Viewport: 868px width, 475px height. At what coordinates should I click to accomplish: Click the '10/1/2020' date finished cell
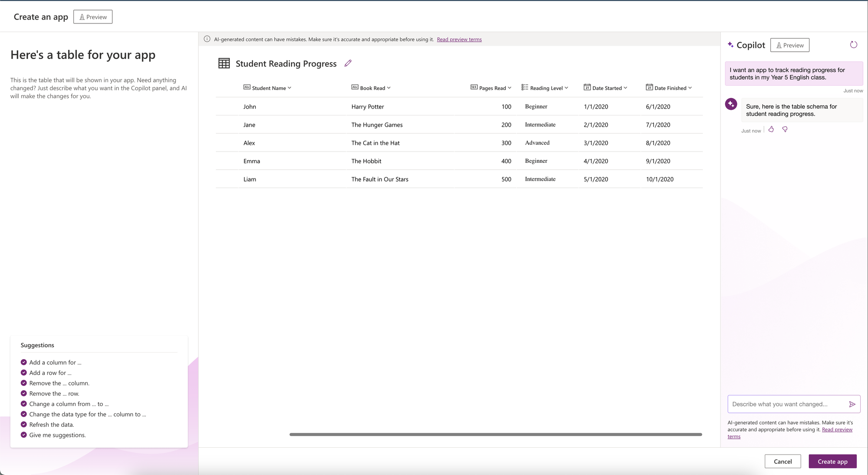660,179
